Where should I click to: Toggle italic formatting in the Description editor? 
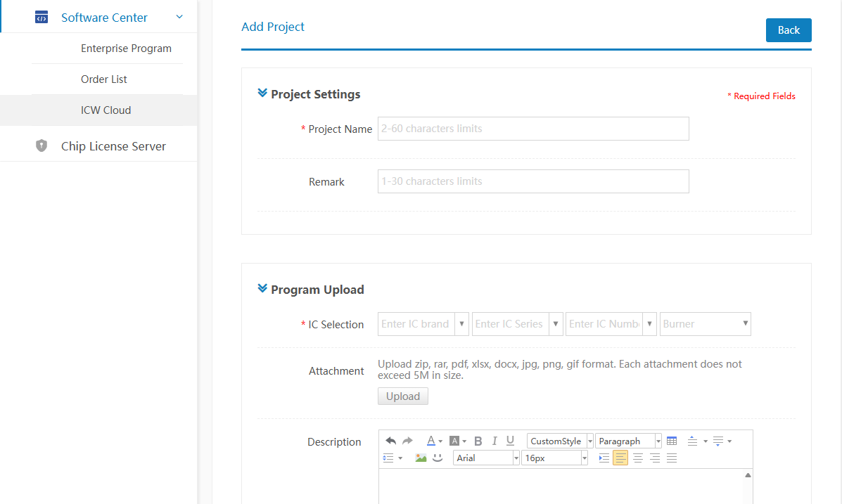pos(495,441)
